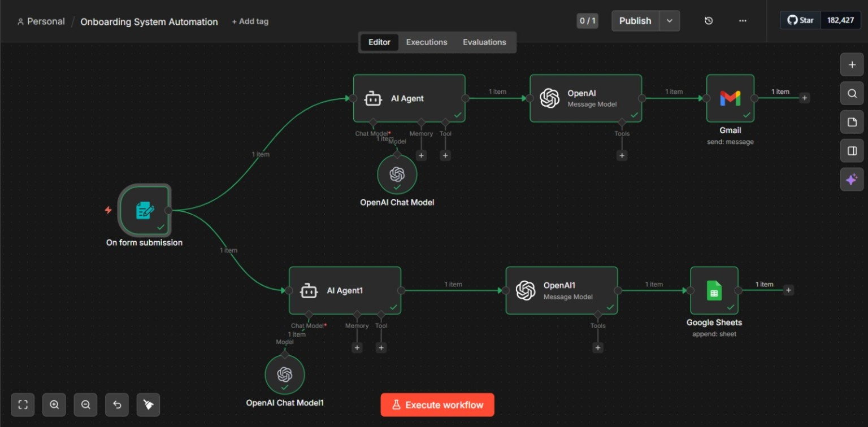Image resolution: width=868 pixels, height=427 pixels.
Task: Open the AI assistant sparkle button
Action: click(852, 180)
